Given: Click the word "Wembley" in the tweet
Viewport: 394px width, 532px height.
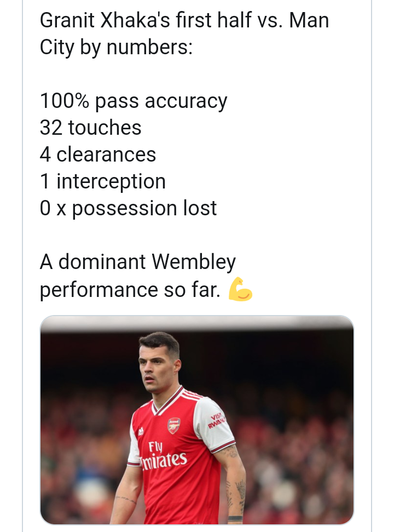Looking at the screenshot, I should pyautogui.click(x=193, y=262).
